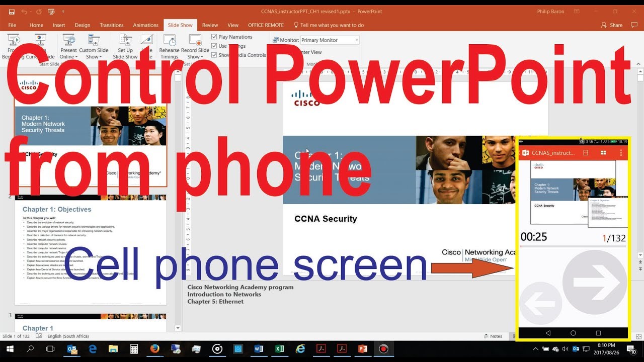The height and width of the screenshot is (362, 644).
Task: Open Outlook from the taskbar
Action: (x=72, y=348)
